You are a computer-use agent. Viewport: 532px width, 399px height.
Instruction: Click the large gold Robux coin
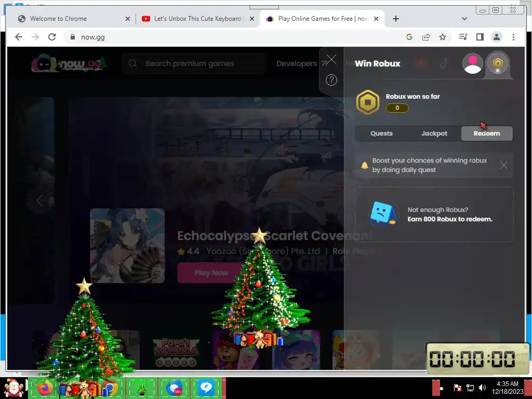(x=367, y=102)
